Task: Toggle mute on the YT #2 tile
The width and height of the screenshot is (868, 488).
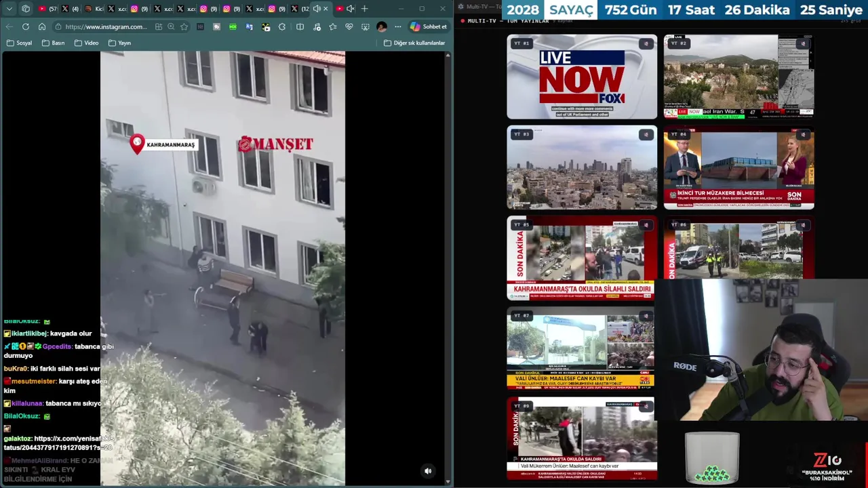Action: tap(802, 43)
